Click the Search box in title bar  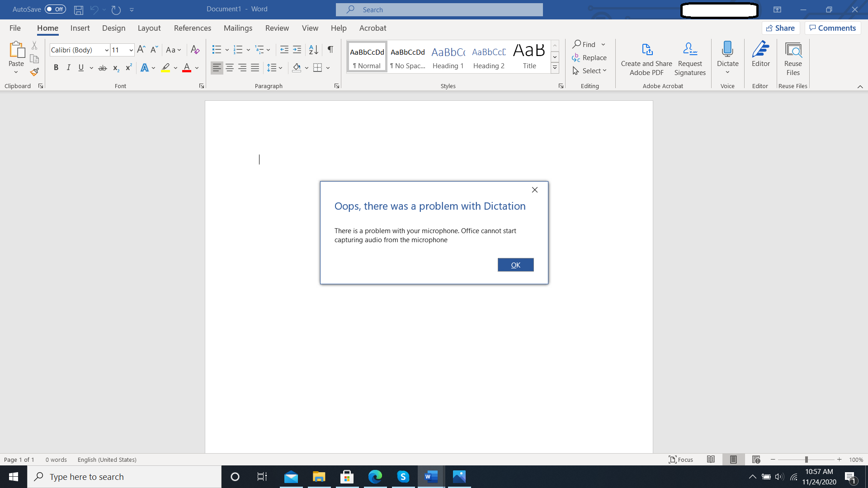point(439,9)
